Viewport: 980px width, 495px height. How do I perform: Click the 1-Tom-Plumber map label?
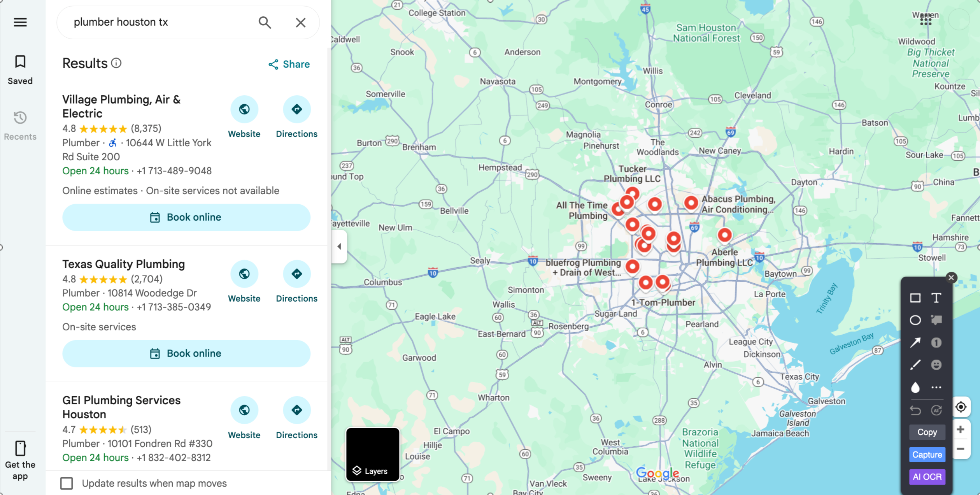(x=663, y=302)
